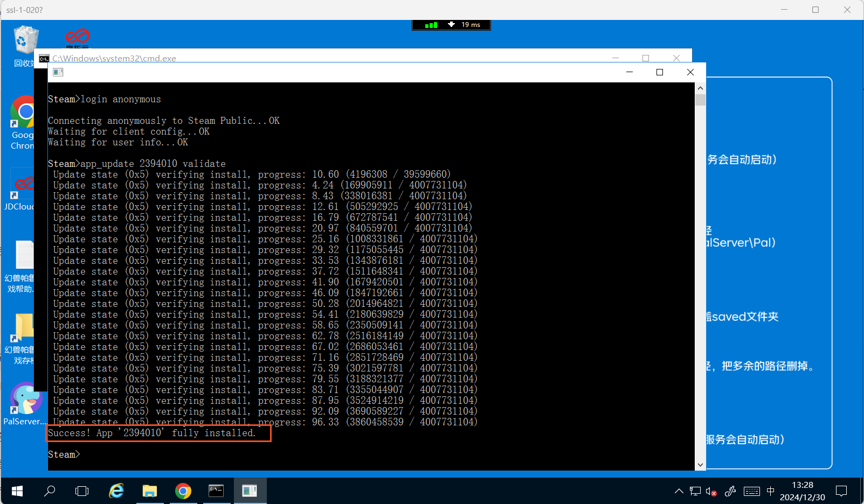Click the progress 96.33 update line
Image resolution: width=864 pixels, height=504 pixels.
coord(265,422)
